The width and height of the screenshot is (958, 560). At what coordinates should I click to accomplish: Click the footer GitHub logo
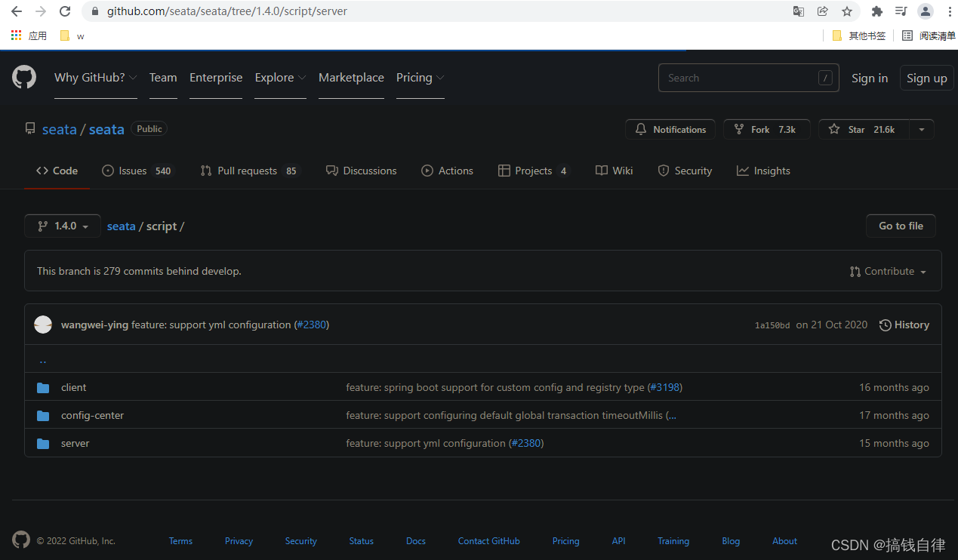click(x=21, y=540)
